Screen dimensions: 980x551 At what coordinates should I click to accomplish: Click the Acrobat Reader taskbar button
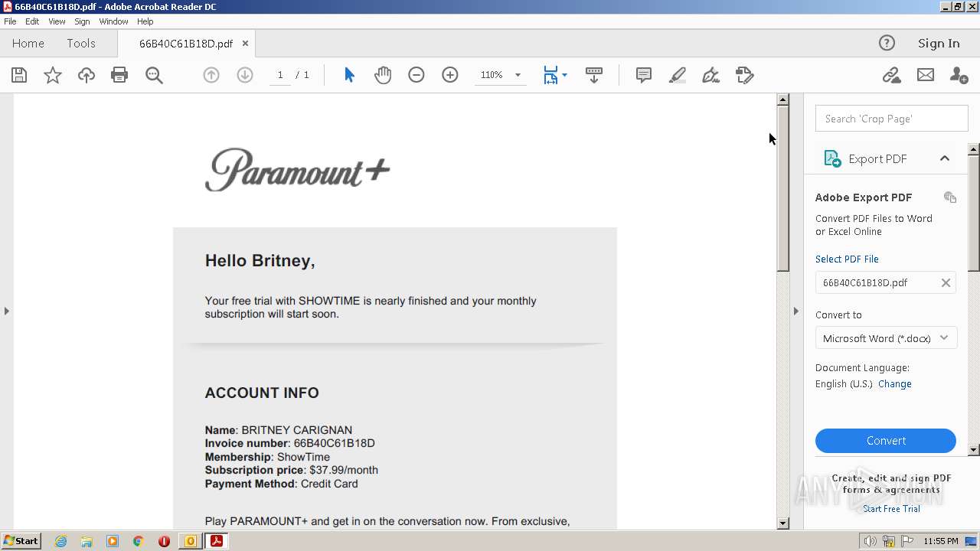[x=216, y=541]
